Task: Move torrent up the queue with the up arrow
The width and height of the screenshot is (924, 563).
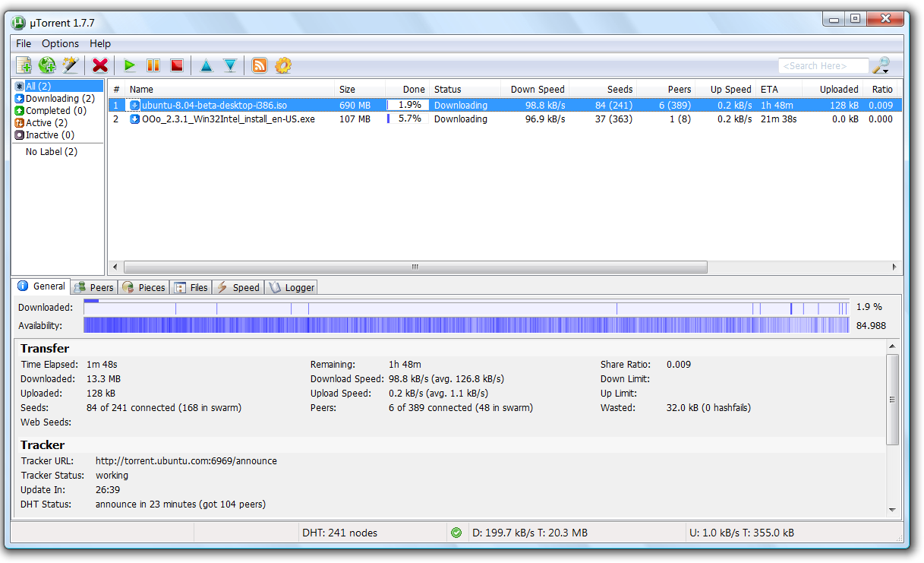Action: [207, 66]
